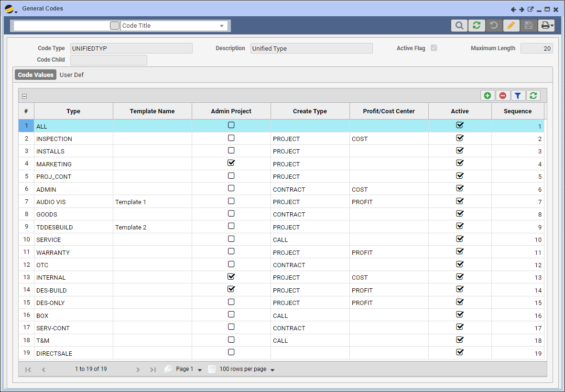Click the yellow pencil edit icon
This screenshot has width=565, height=392.
coord(511,26)
